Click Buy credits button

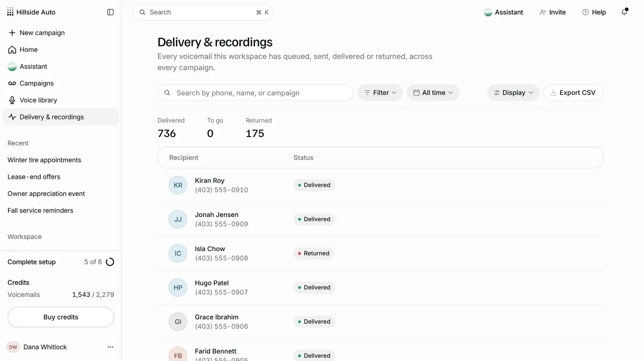61,317
